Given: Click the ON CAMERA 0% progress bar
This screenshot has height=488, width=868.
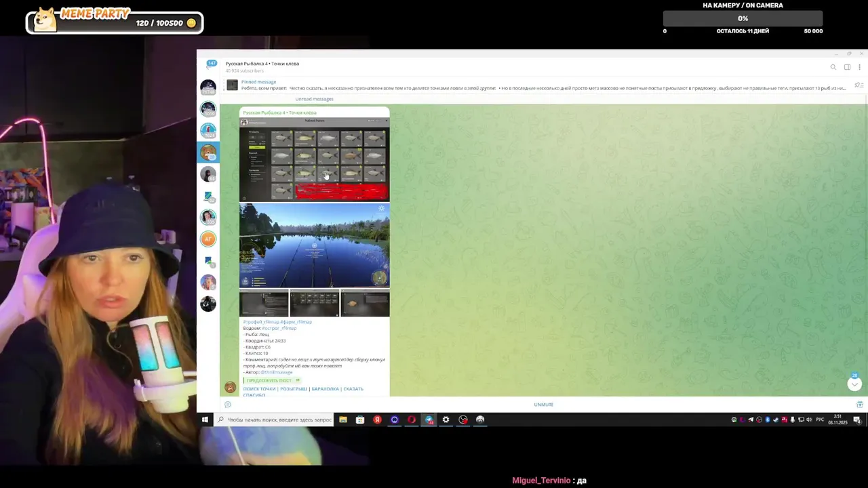Looking at the screenshot, I should (x=743, y=18).
